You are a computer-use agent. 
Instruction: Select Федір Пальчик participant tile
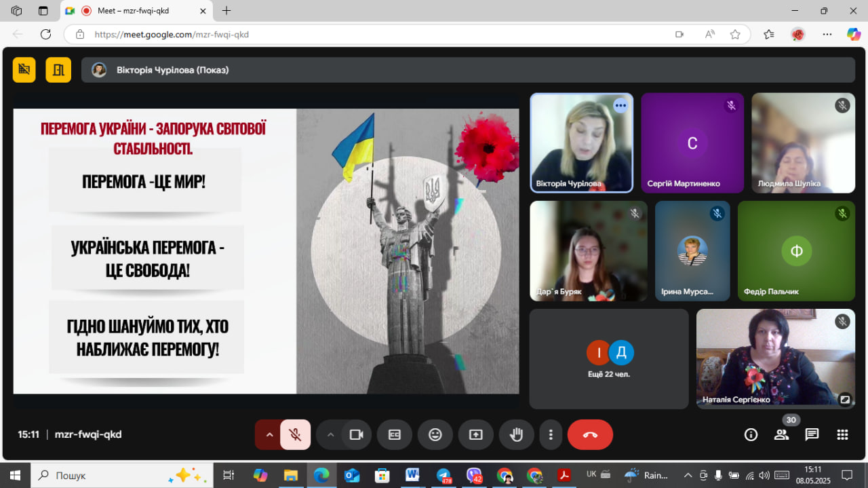(796, 251)
